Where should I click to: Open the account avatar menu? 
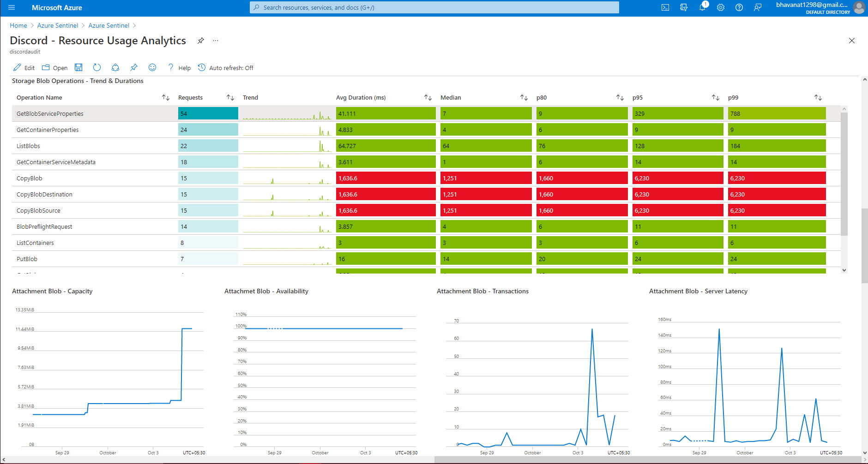point(859,8)
